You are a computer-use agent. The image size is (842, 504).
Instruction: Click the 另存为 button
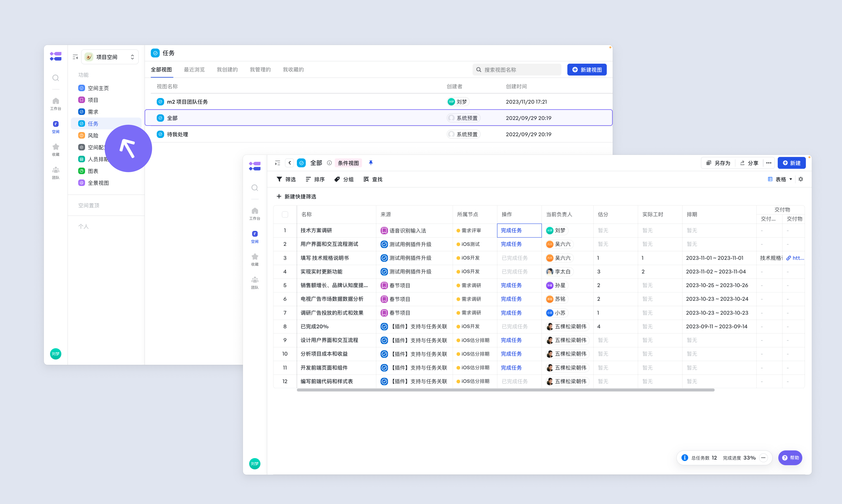click(x=718, y=163)
